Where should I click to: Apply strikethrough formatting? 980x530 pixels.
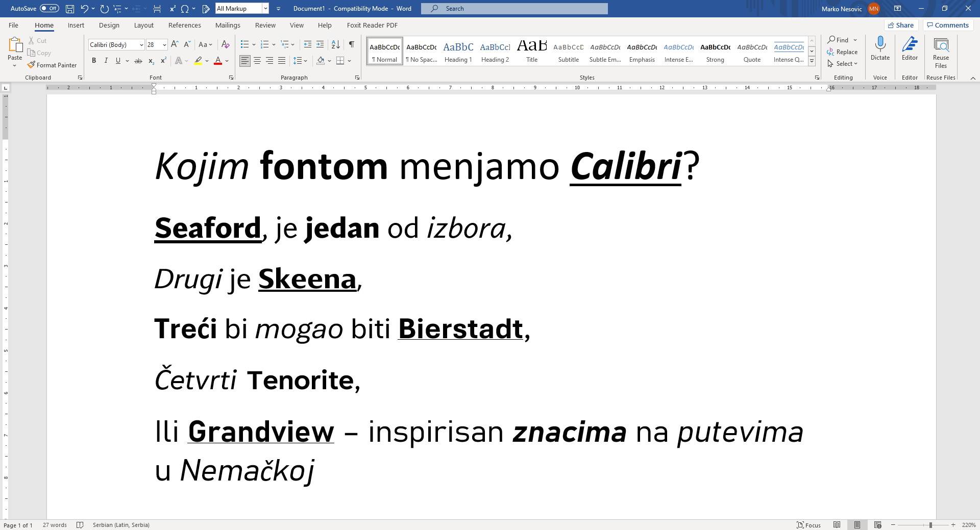click(x=138, y=61)
